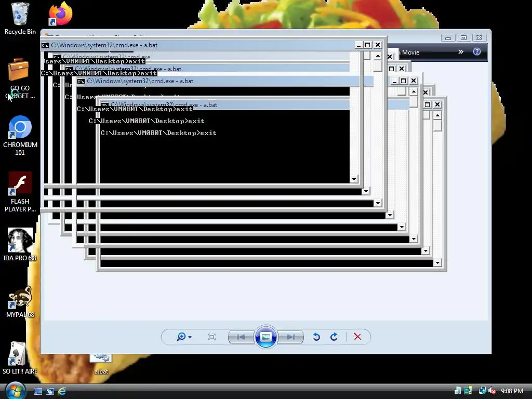This screenshot has height=399, width=532.
Task: Close the top cmd.exe - a.bat window
Action: (x=378, y=45)
